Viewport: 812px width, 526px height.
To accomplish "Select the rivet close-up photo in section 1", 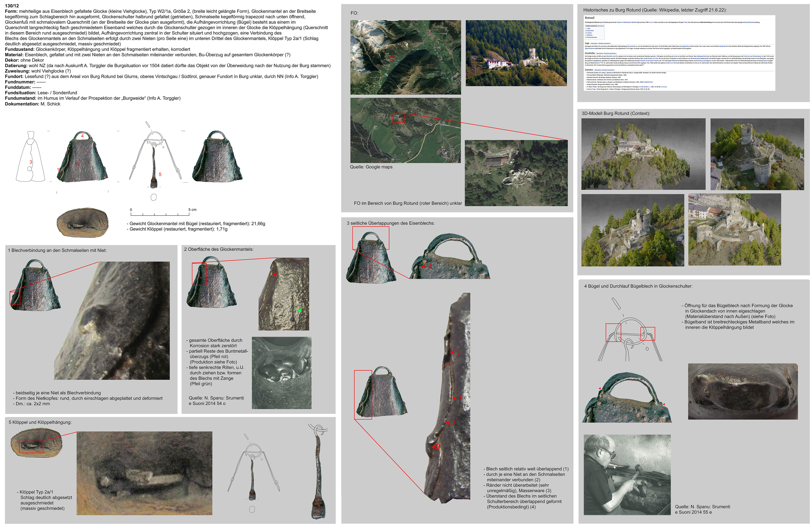I will [112, 320].
